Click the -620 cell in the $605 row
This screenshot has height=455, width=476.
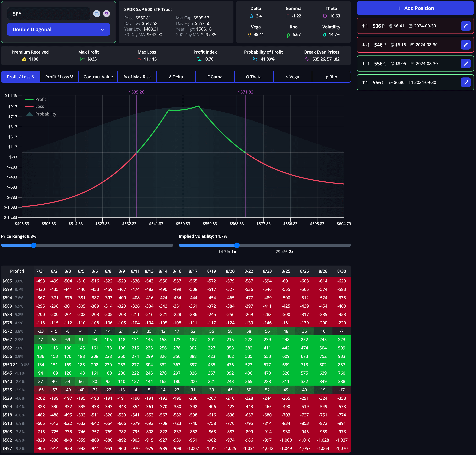tap(342, 281)
